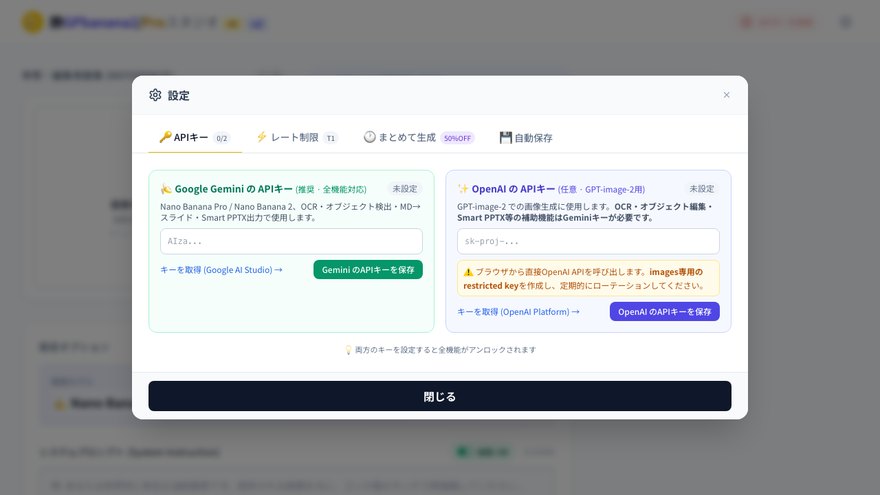Click the 50%OFF badge
880x495 pixels.
click(457, 138)
